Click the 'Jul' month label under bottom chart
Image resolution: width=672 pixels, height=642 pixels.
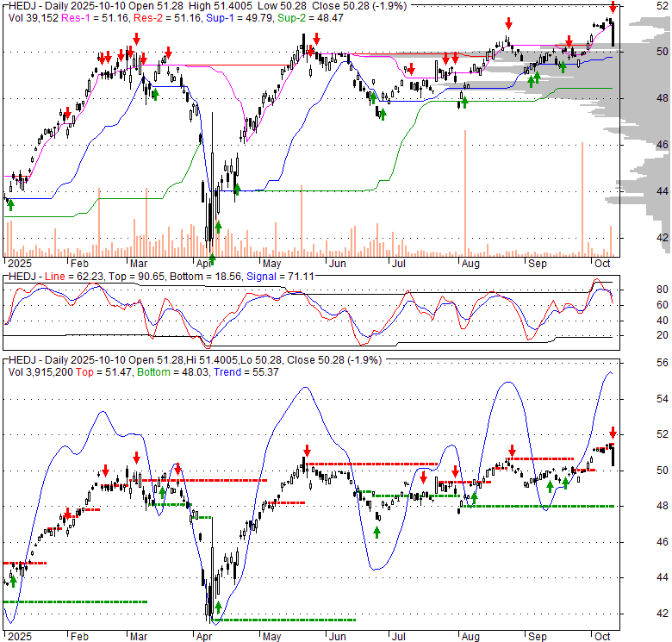coord(399,637)
